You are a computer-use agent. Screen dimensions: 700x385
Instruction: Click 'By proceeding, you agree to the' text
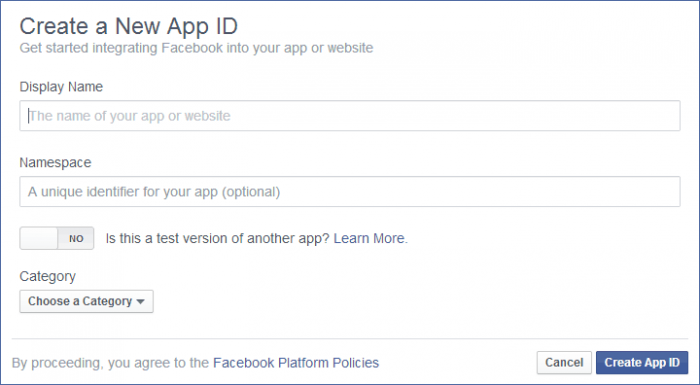110,363
